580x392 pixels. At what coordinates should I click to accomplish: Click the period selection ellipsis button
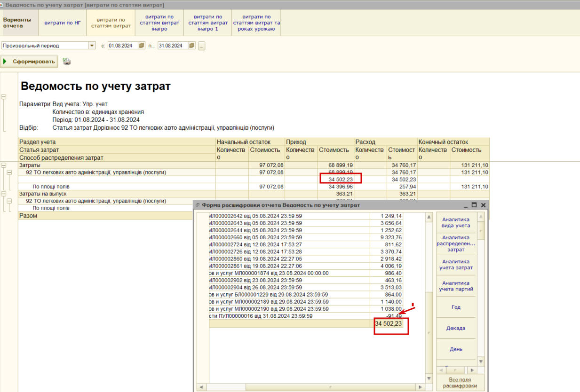(x=201, y=46)
